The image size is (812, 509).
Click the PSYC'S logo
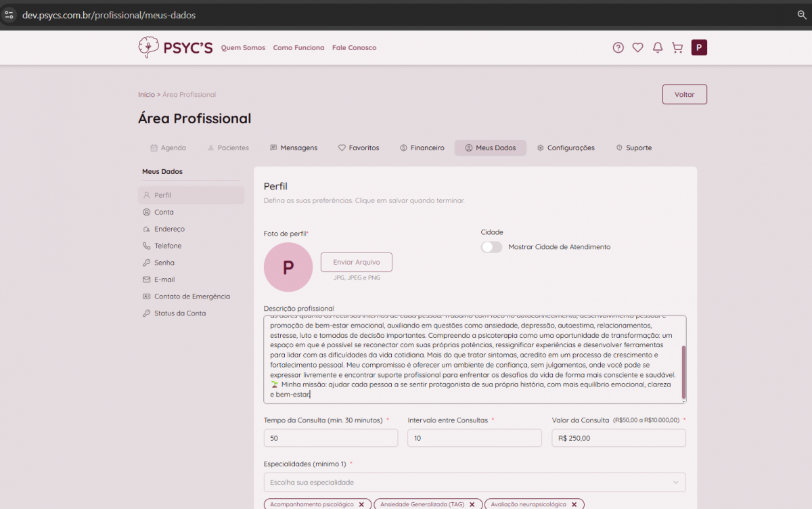click(175, 47)
